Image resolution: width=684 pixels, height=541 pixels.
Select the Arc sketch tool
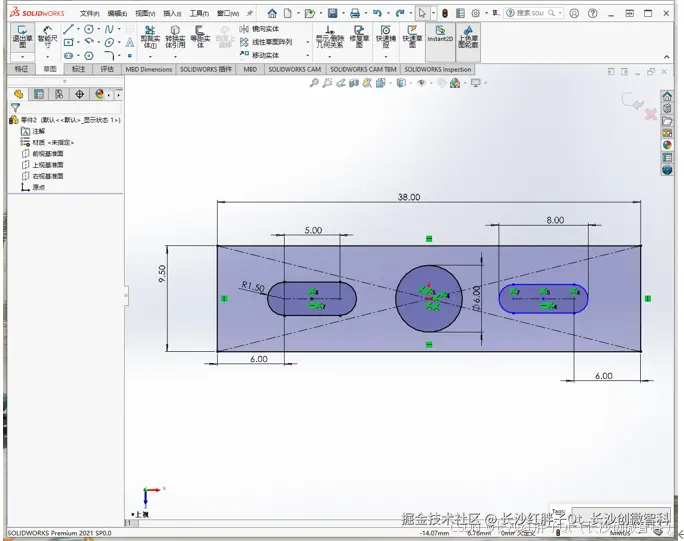tap(89, 42)
